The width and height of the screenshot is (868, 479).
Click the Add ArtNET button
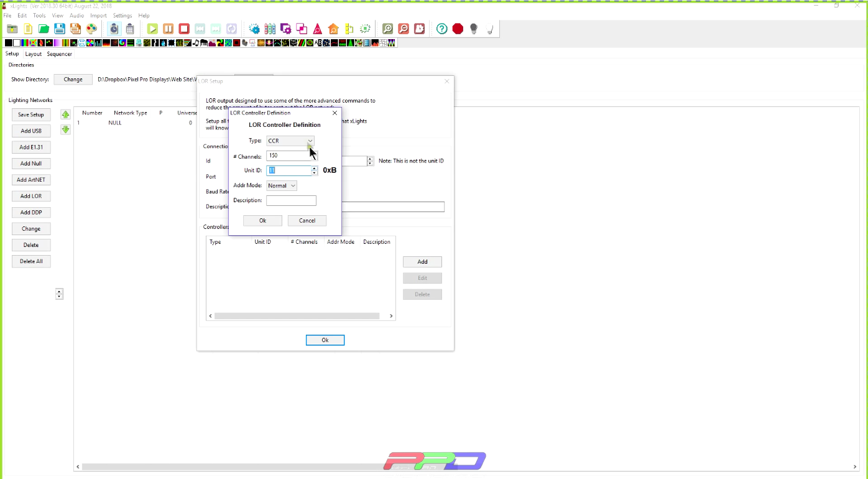(x=31, y=180)
